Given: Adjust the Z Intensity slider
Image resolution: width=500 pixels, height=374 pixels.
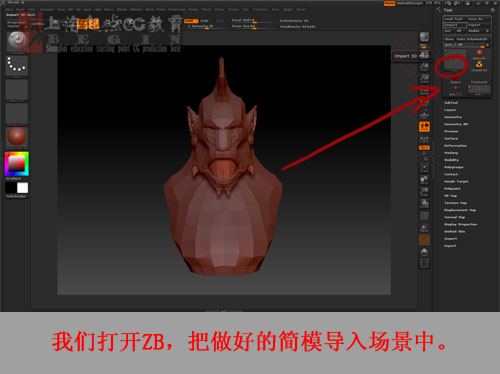Looking at the screenshot, I should coord(207,26).
